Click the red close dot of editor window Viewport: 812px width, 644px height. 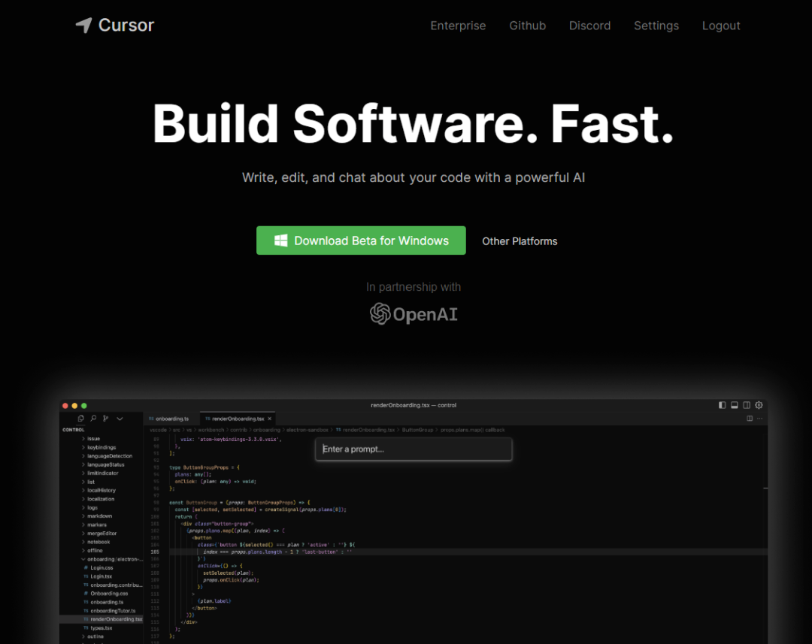coord(65,406)
